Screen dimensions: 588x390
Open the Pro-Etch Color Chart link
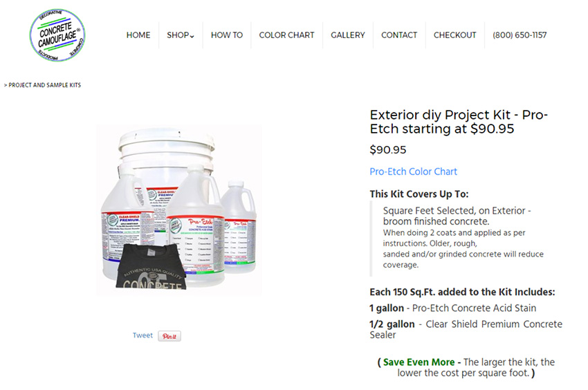413,171
